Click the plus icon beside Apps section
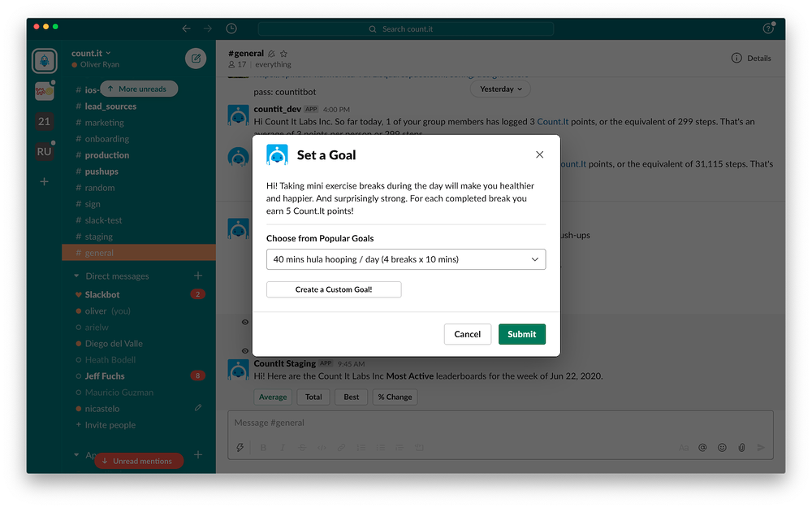812x508 pixels. tap(198, 454)
